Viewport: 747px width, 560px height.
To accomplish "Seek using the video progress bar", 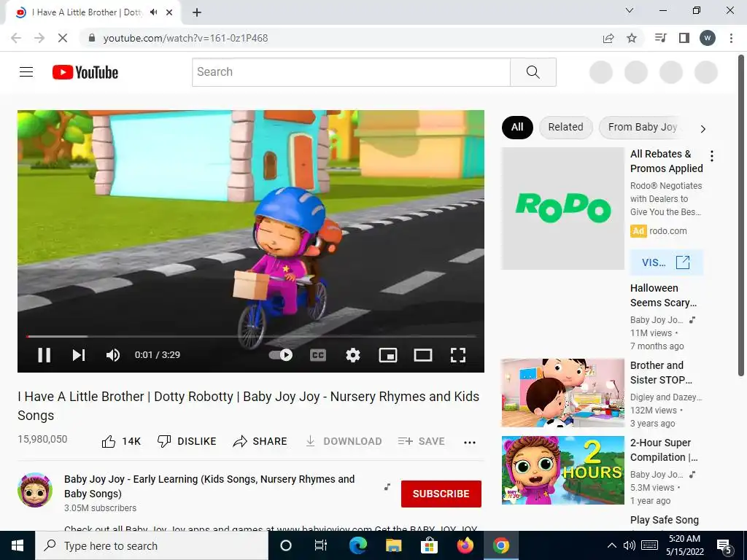I will (x=251, y=336).
